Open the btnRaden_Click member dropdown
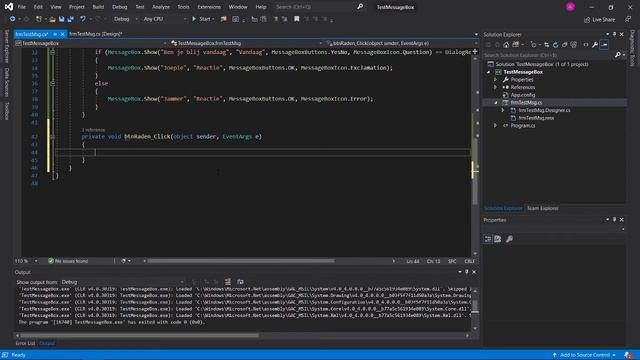Screen dimensions: 640x360 402,43
